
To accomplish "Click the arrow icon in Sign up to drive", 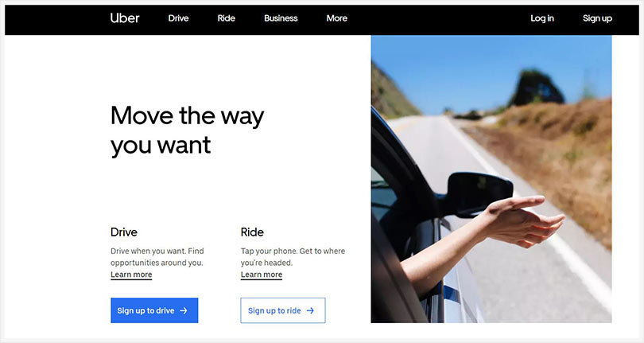I will point(184,310).
